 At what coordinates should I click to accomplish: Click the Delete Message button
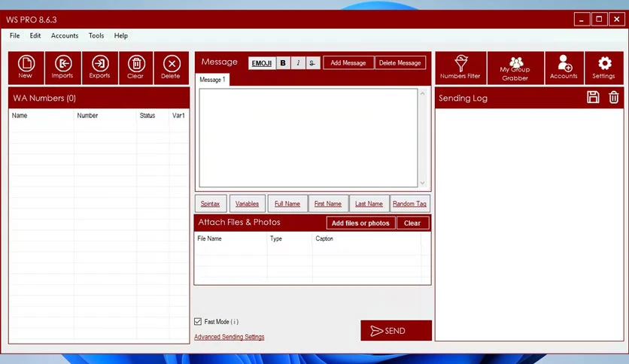coord(400,63)
